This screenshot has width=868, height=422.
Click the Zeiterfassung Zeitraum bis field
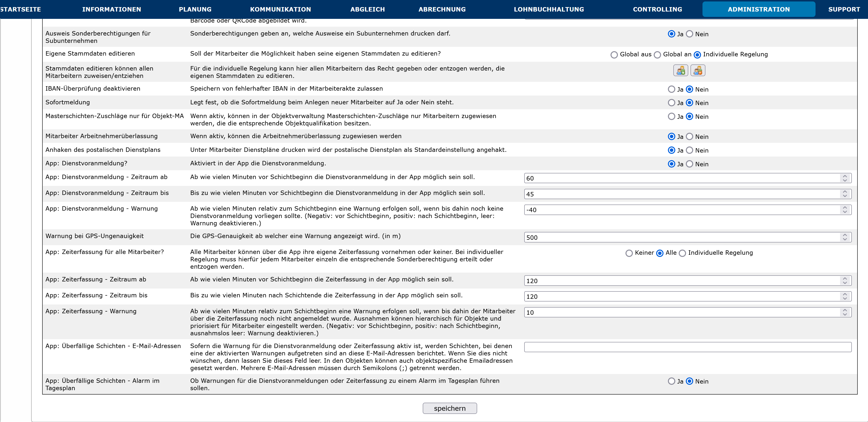(687, 296)
